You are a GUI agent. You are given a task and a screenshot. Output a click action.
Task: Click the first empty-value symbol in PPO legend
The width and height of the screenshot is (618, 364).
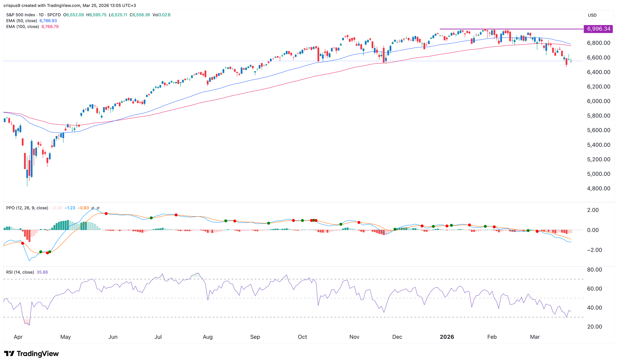pyautogui.click(x=93, y=208)
